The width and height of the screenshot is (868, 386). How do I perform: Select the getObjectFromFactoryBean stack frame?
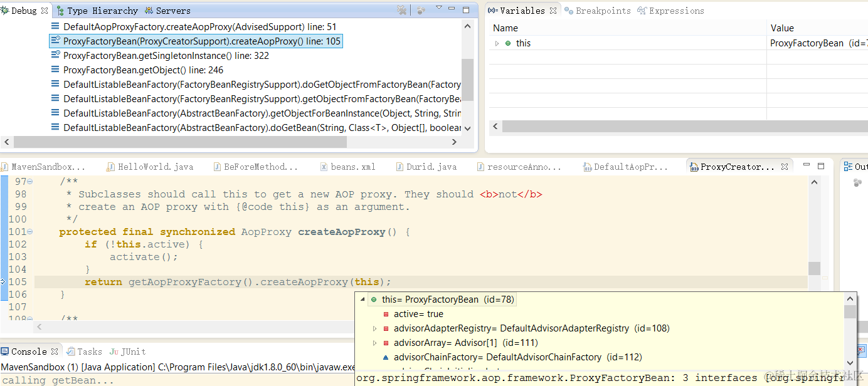click(255, 99)
